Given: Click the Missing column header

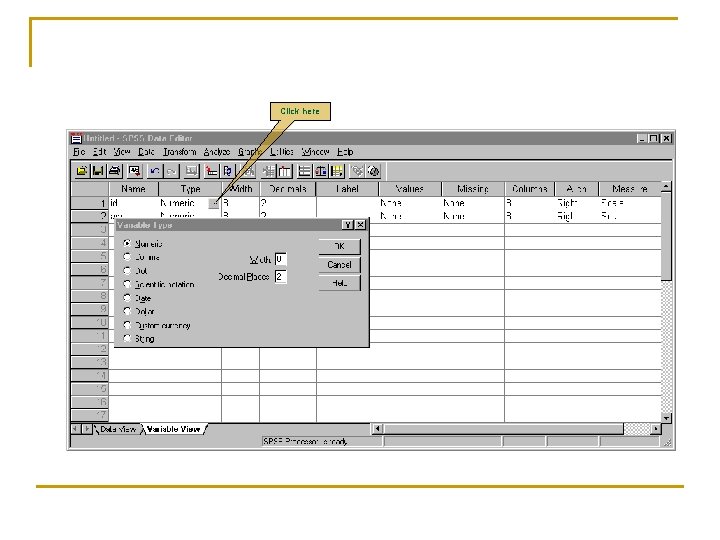Looking at the screenshot, I should point(473,189).
